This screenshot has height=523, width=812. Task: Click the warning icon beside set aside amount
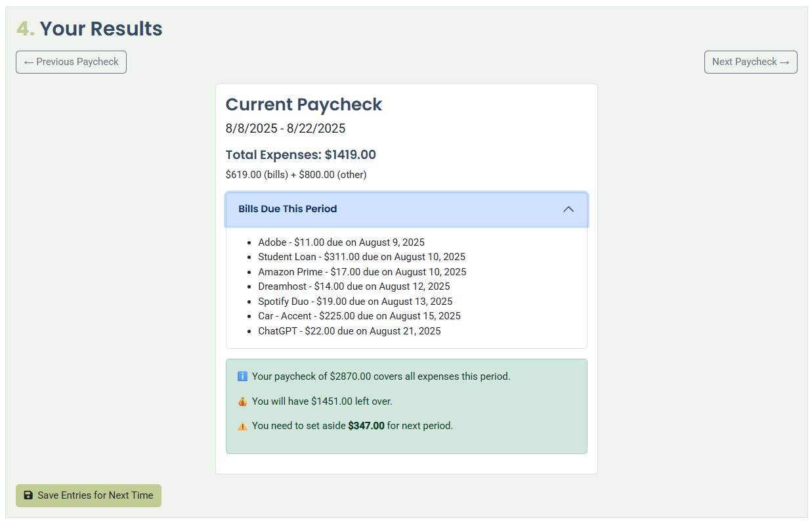tap(242, 426)
